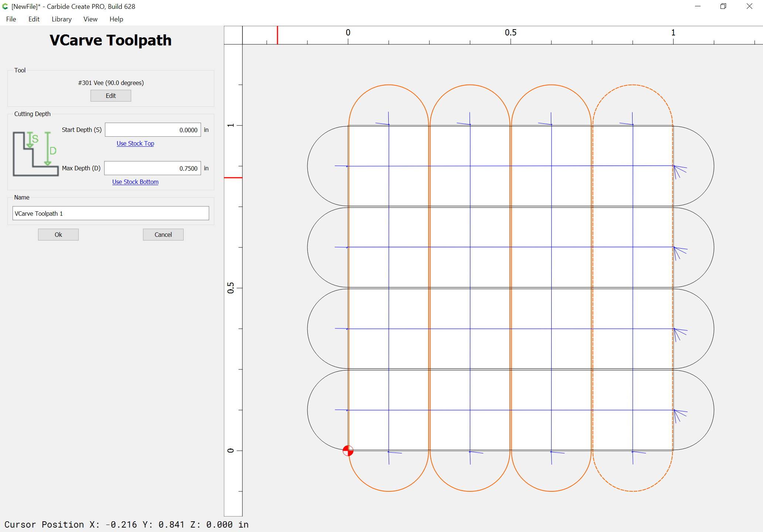Cancel the VCarve toolpath
This screenshot has height=532, width=763.
click(x=163, y=235)
